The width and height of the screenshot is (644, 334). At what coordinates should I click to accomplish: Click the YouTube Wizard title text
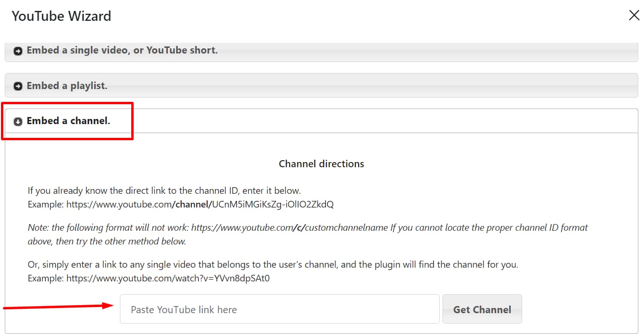61,16
